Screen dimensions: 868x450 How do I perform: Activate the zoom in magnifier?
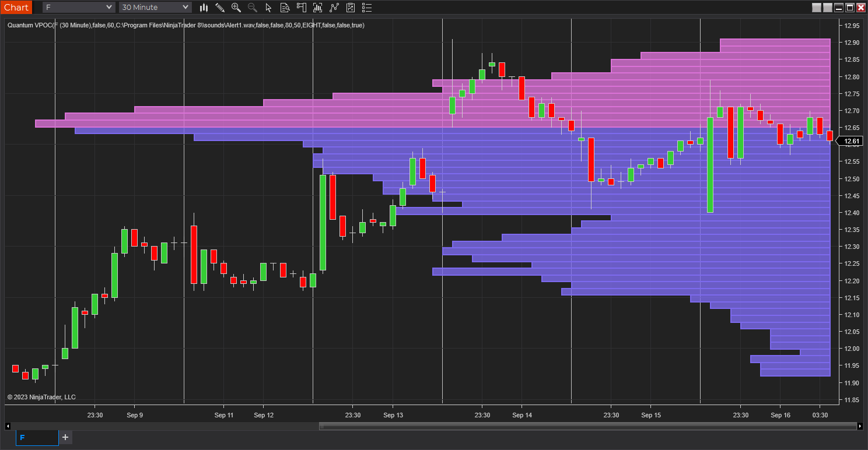pos(236,8)
